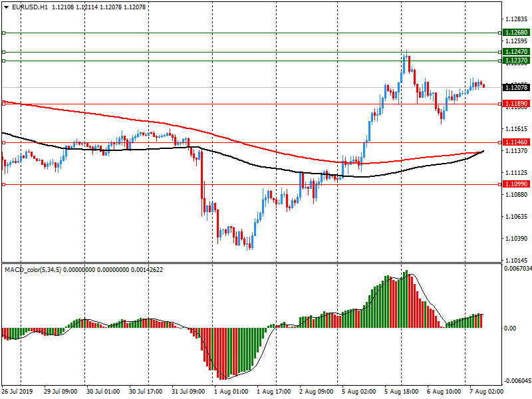Click the right handle of the 1.11460 line
The height and width of the screenshot is (399, 532).
500,143
